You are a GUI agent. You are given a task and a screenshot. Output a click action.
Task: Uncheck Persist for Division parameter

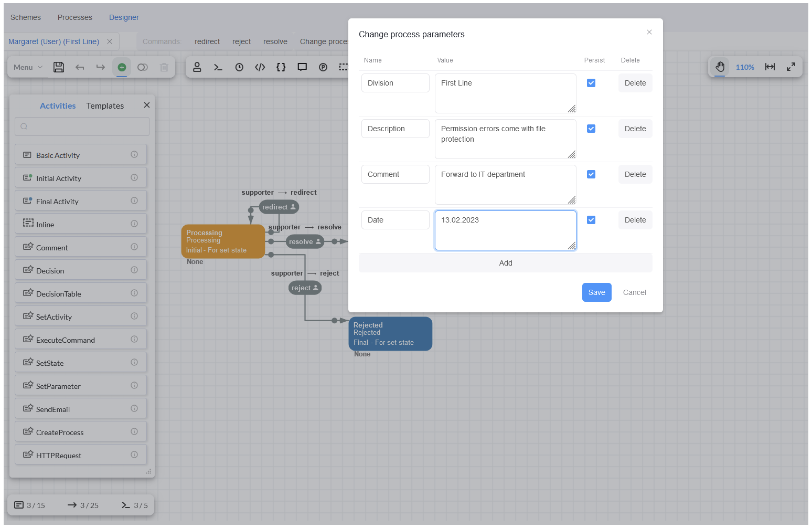coord(591,83)
